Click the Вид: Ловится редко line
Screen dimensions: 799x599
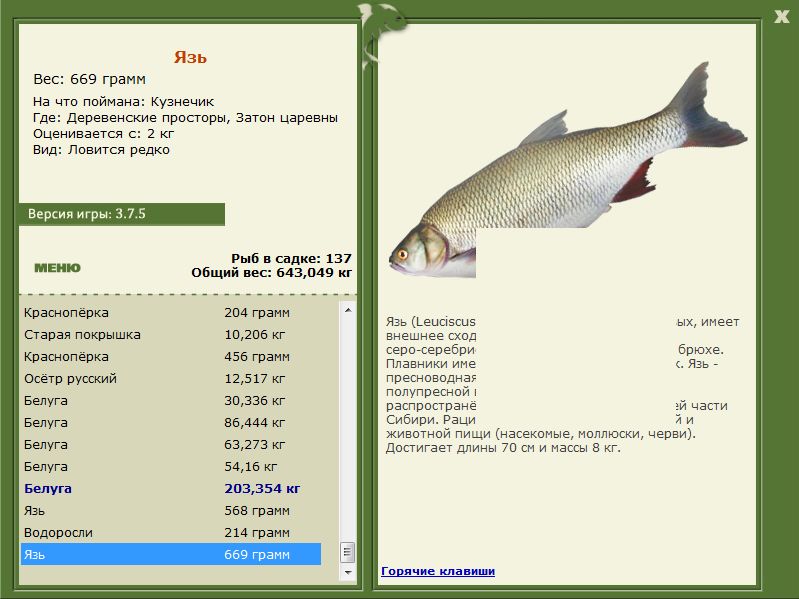coord(101,150)
